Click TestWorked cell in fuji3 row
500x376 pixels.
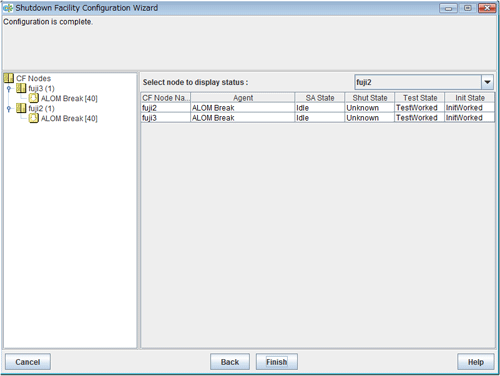point(420,118)
